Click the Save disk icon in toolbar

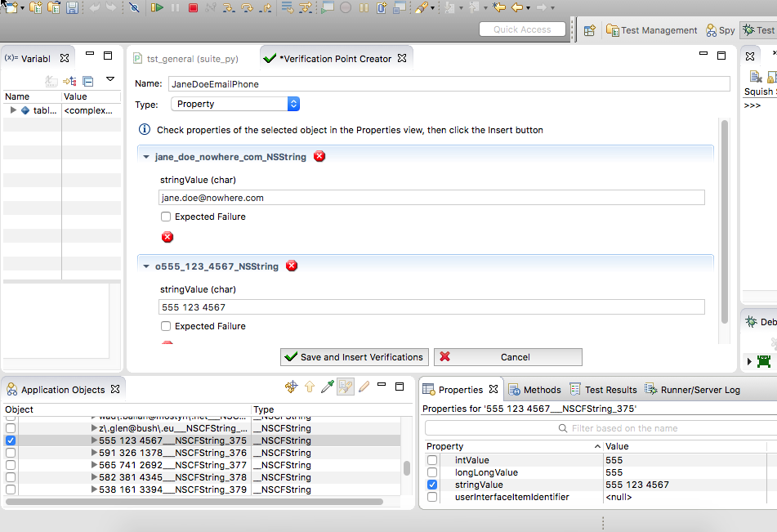pos(72,8)
